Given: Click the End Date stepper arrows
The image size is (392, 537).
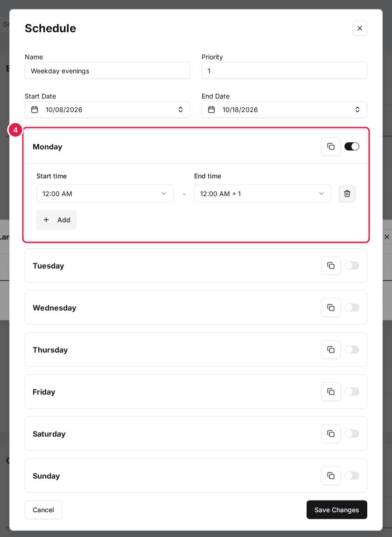Looking at the screenshot, I should 357,110.
